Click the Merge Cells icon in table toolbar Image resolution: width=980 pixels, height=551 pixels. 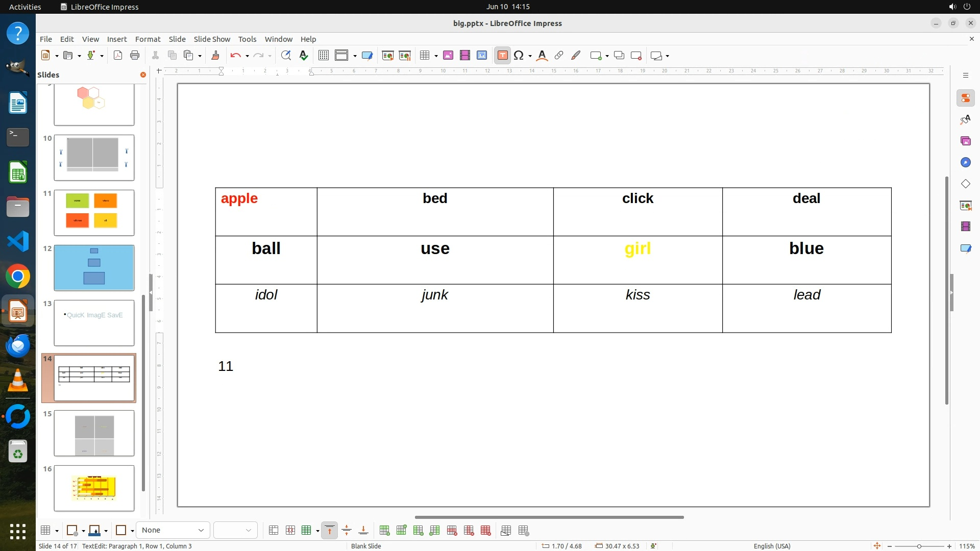coord(274,531)
